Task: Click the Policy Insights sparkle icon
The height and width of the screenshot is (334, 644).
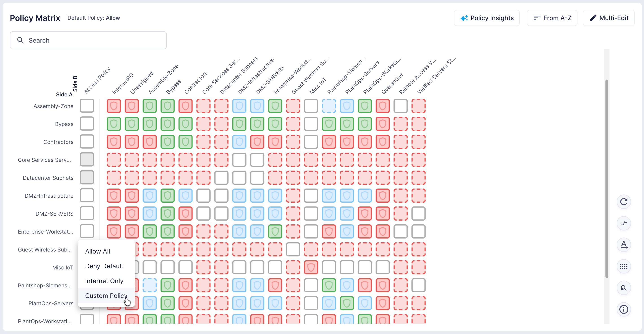Action: pos(464,18)
